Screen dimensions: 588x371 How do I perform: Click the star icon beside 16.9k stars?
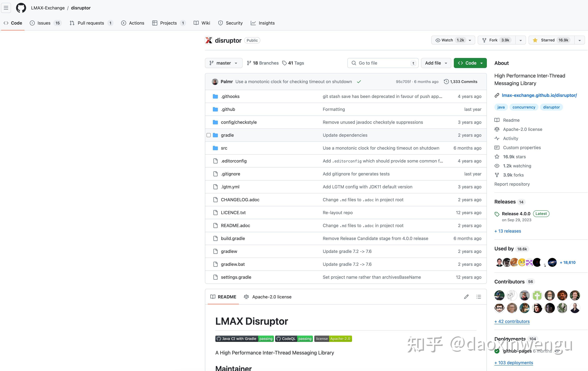click(x=497, y=157)
